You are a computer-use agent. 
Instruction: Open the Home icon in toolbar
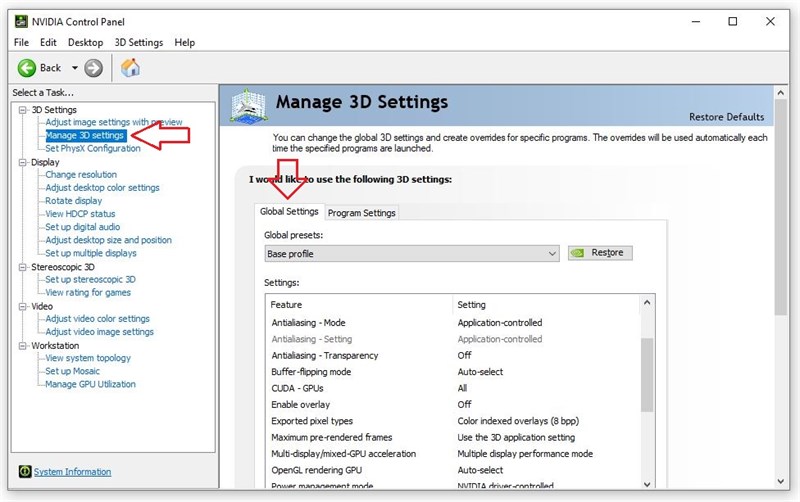click(x=130, y=67)
